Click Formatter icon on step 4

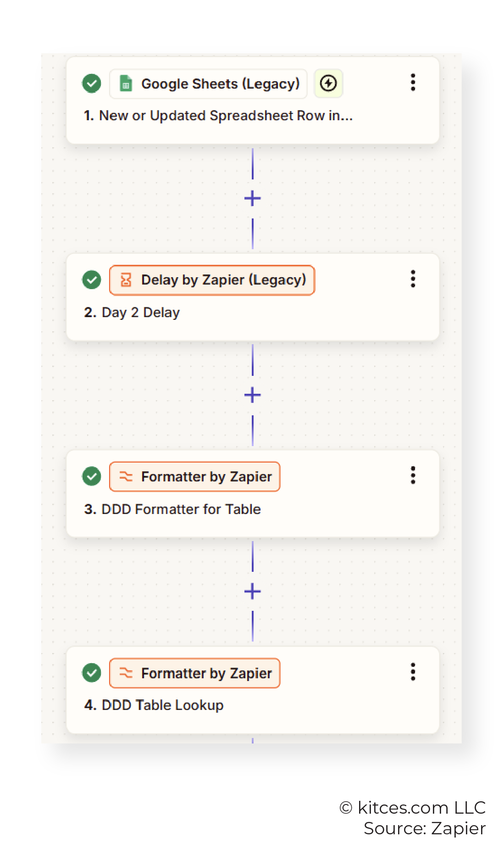pos(126,673)
